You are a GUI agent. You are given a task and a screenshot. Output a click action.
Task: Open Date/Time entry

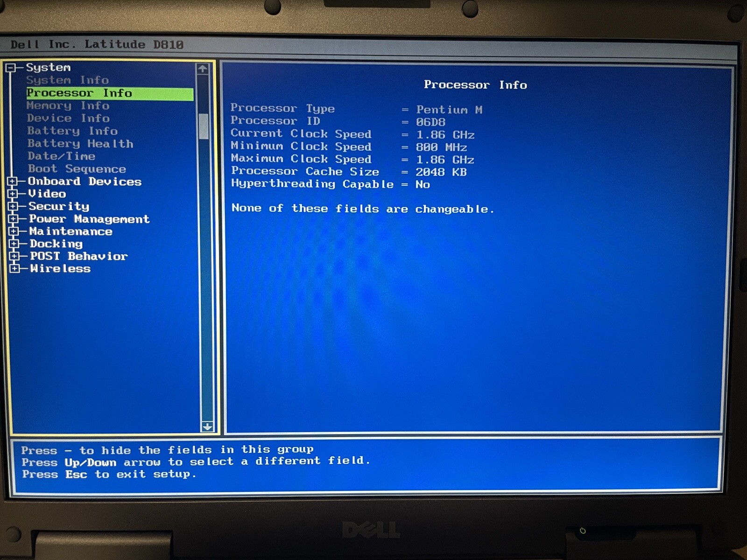point(62,156)
